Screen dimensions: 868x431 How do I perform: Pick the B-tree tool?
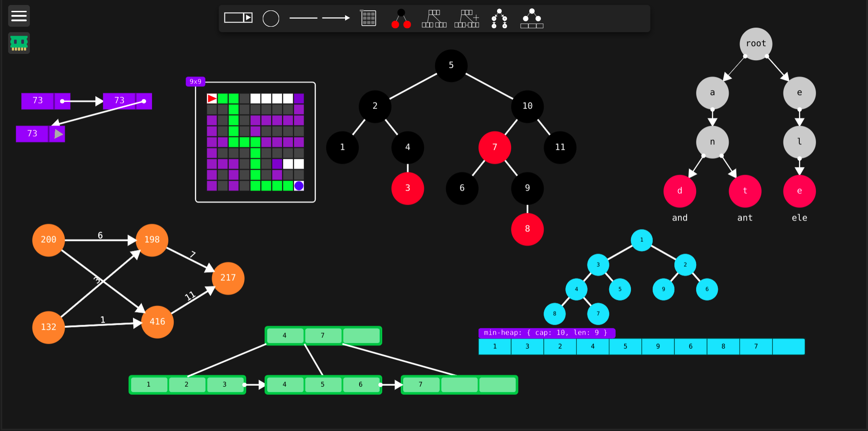434,19
